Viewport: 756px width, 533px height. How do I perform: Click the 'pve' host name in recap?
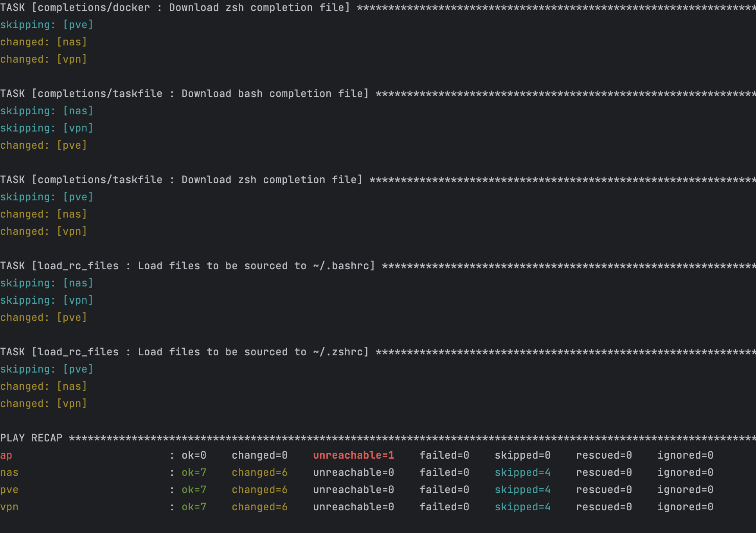click(9, 490)
